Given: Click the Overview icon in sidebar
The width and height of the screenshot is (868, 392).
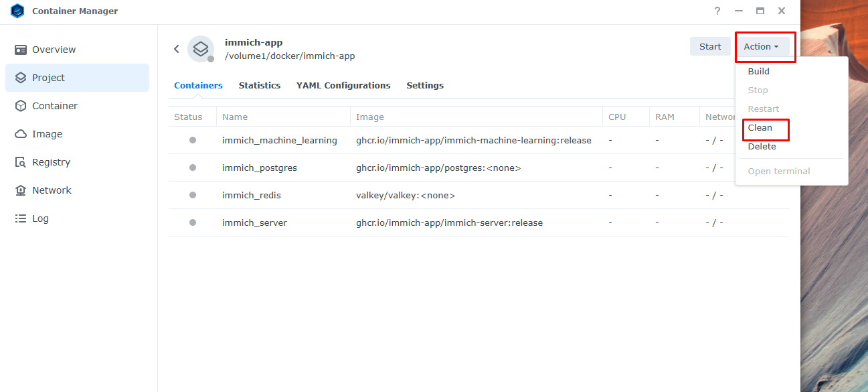Looking at the screenshot, I should point(21,50).
